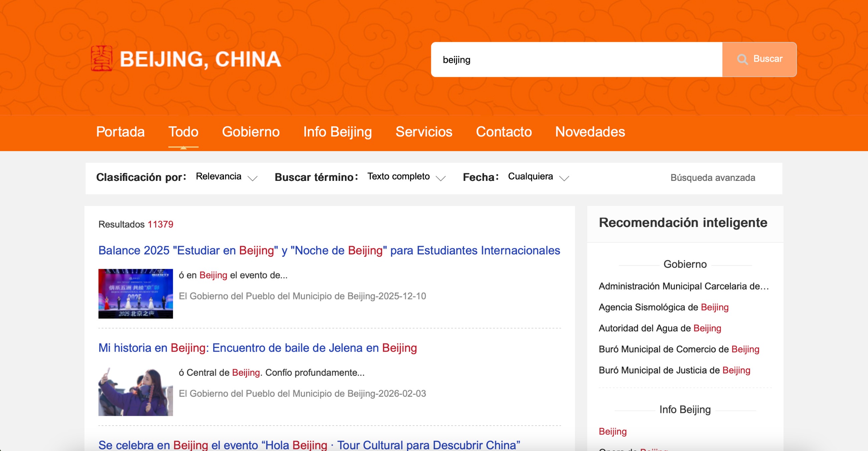Click the red Beijing seal logo

pyautogui.click(x=101, y=59)
